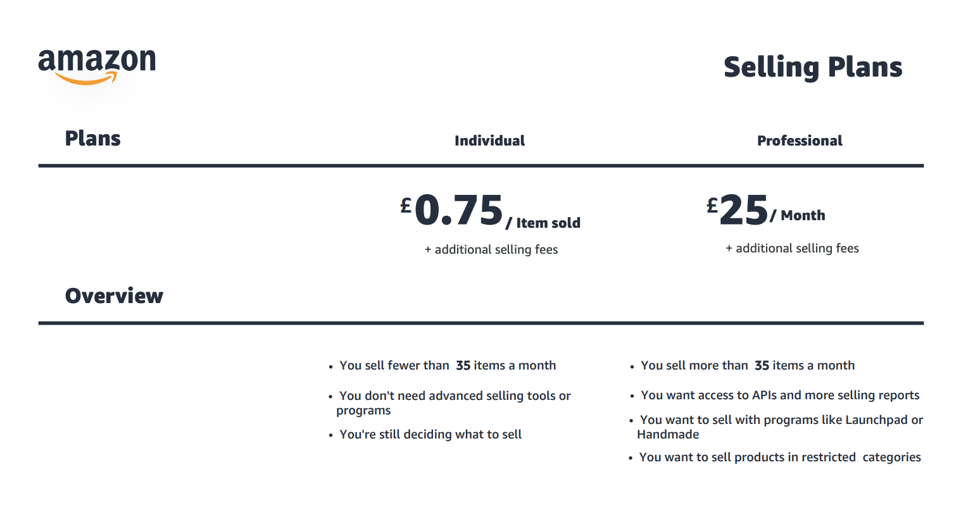Click 'You sell fewer than 35 items' bullet

(447, 365)
